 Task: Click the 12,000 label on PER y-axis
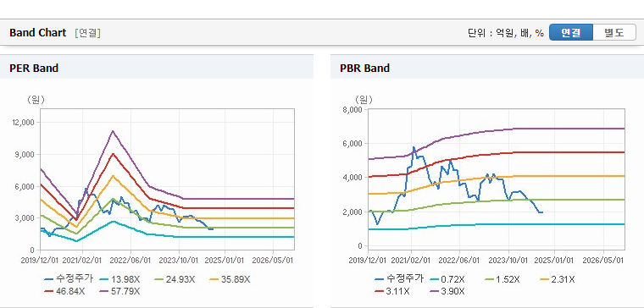coord(25,122)
